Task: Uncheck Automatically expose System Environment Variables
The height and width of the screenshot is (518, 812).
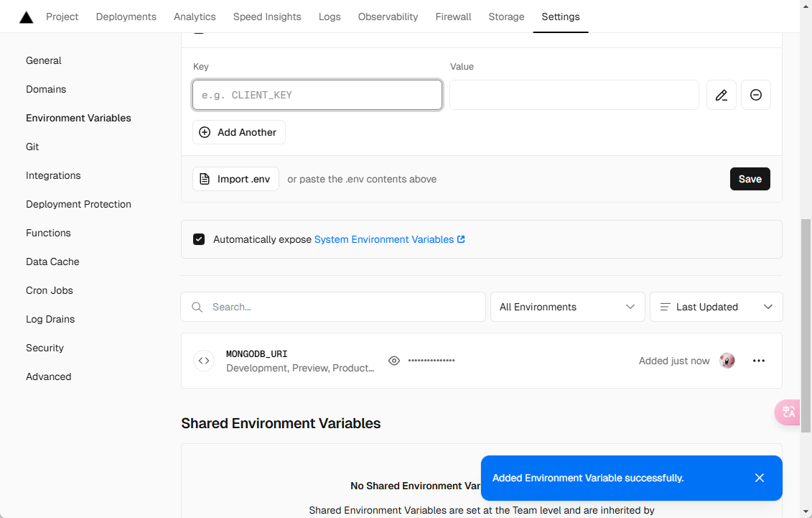Action: pos(199,239)
